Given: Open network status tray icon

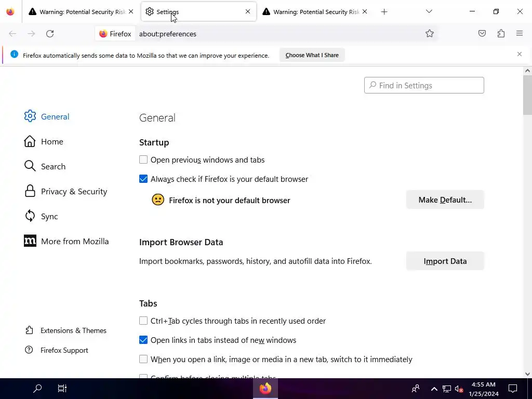Looking at the screenshot, I should [x=446, y=389].
